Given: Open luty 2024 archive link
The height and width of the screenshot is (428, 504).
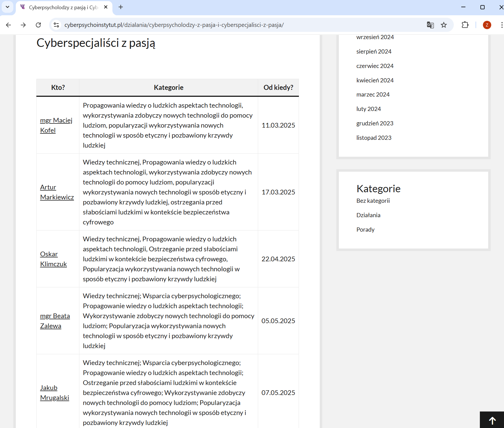Looking at the screenshot, I should point(369,109).
